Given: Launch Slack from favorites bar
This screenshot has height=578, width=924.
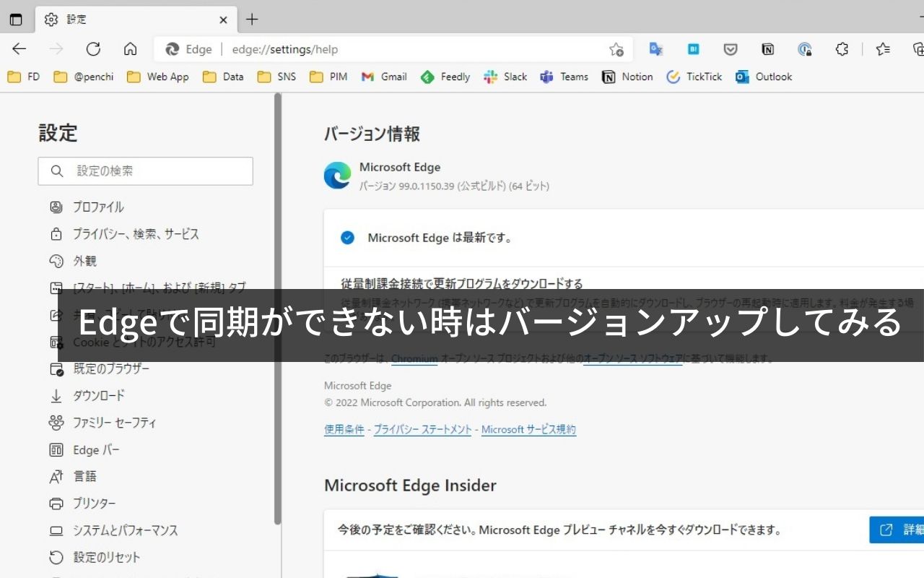Looking at the screenshot, I should tap(505, 77).
